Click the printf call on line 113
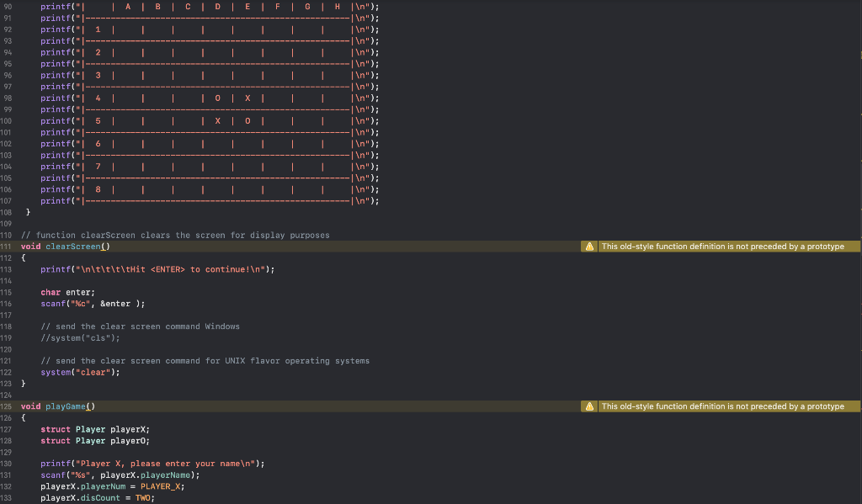This screenshot has height=504, width=862. [56, 268]
